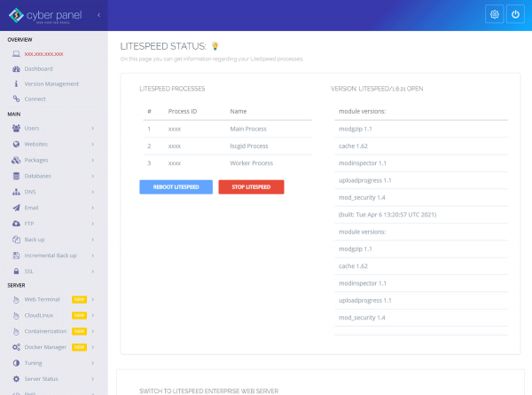The height and width of the screenshot is (395, 532).
Task: Click the Email paper plane icon
Action: click(16, 208)
